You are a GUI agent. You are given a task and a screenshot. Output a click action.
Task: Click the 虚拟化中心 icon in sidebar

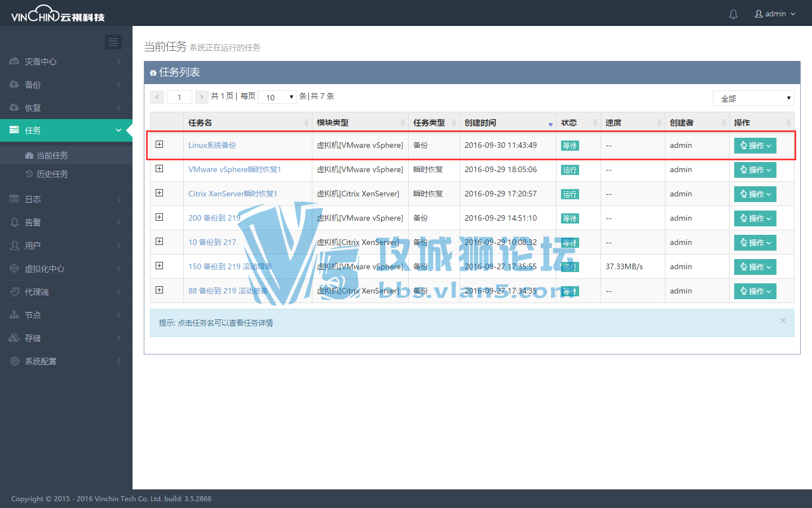pos(15,268)
